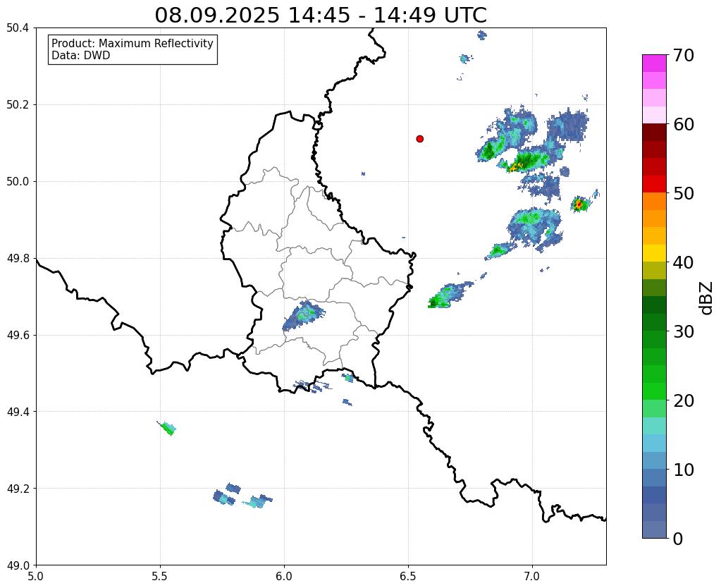Click the 5.5 longitude axis label
Screen dimensions: 721x588
160,577
